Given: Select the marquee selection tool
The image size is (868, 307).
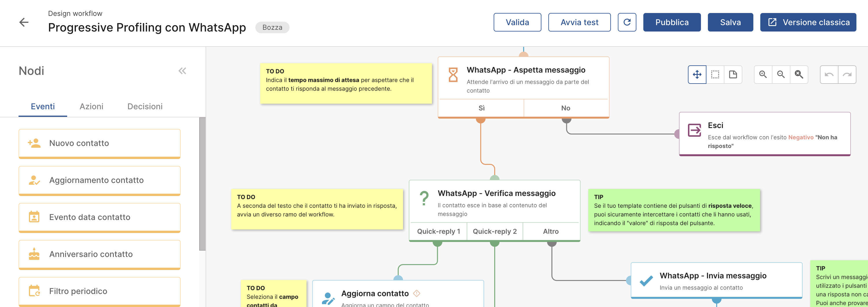Looking at the screenshot, I should point(715,74).
